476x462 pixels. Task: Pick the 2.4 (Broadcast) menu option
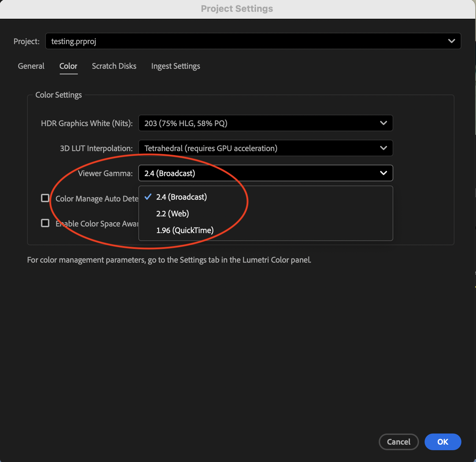tap(181, 197)
